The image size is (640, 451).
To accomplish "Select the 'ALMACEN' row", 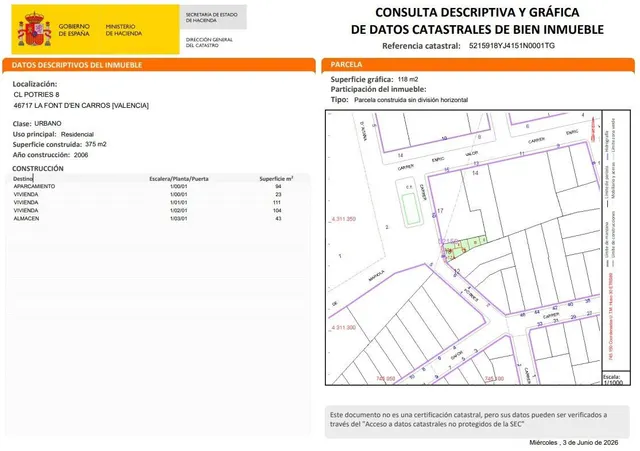I will (147, 219).
